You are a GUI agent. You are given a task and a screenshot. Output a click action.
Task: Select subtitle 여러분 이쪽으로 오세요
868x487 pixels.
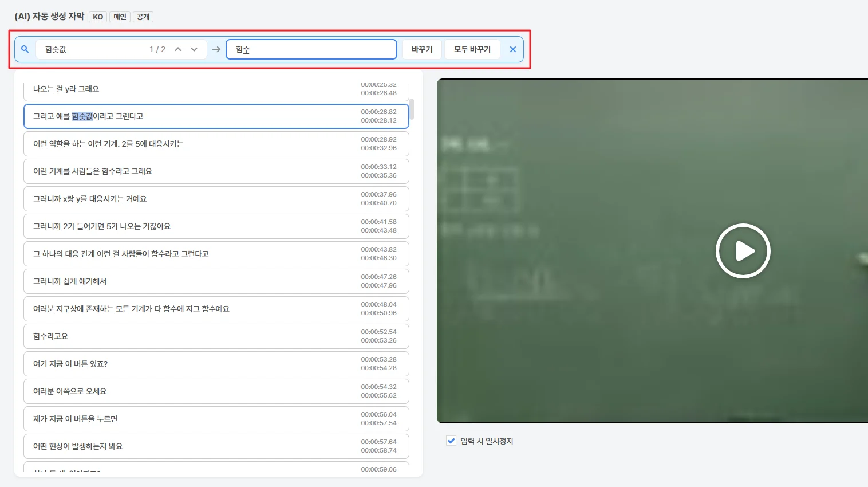point(216,391)
